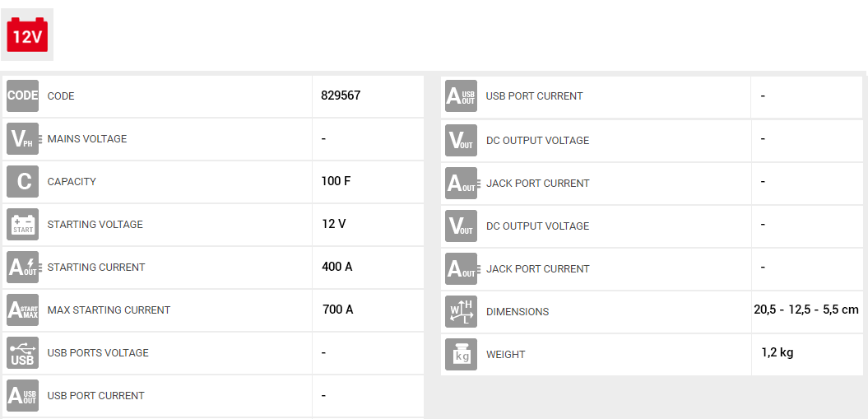Click the USB PORTS VOLTAGE label text
Image resolution: width=868 pixels, height=419 pixels.
(x=98, y=353)
